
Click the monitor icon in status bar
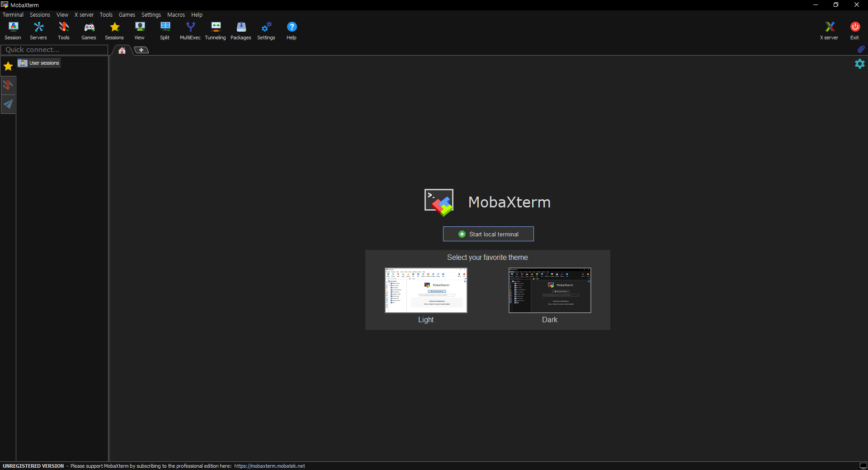[863, 466]
